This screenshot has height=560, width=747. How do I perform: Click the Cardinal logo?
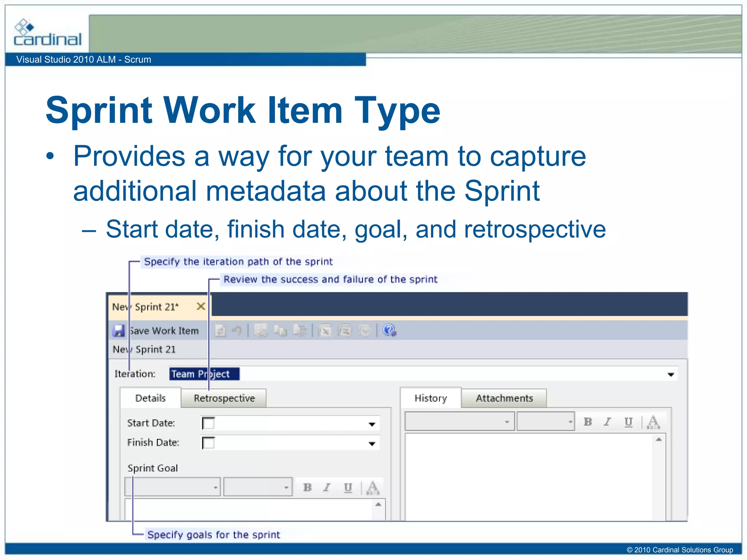(x=47, y=32)
